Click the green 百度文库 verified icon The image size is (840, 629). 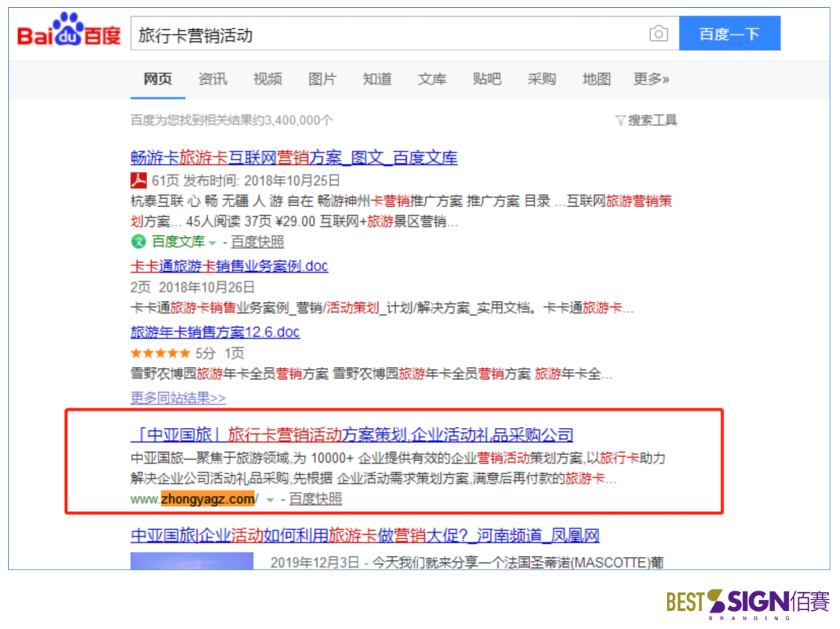[x=138, y=241]
